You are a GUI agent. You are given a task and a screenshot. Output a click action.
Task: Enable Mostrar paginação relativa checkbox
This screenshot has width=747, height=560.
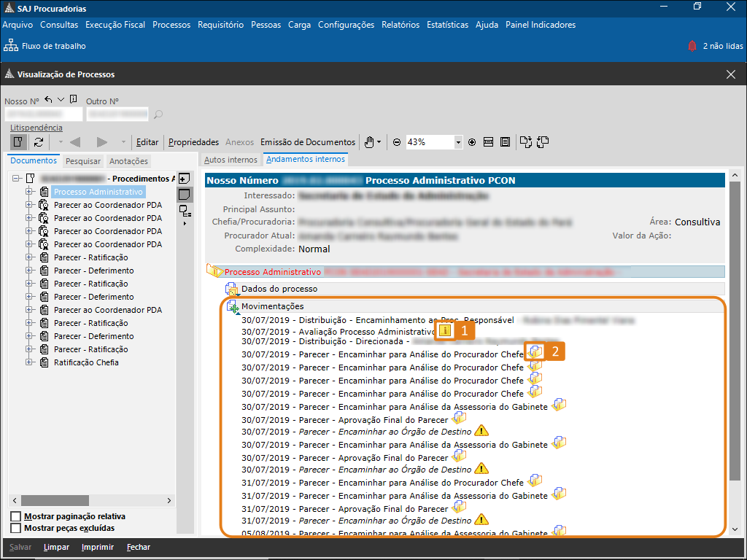(16, 516)
